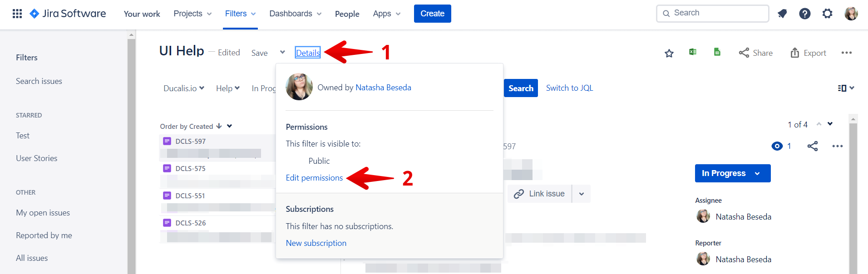868x274 pixels.
Task: Export to Excel via green Excel icon
Action: tap(693, 52)
